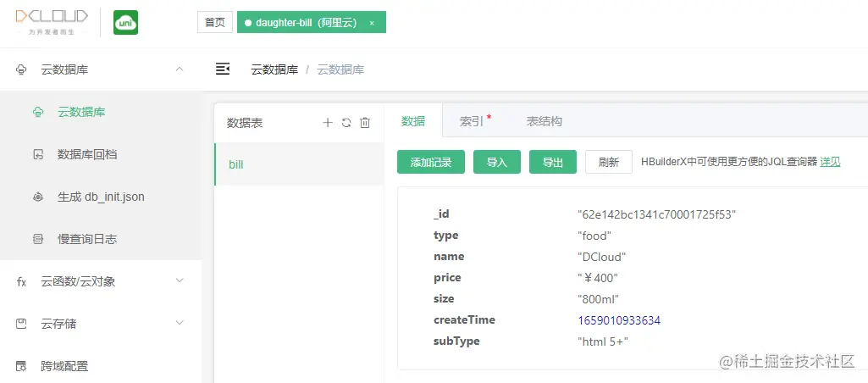Open 生成 db_init.json menu item
Viewport: 868px width, 383px height.
point(101,197)
